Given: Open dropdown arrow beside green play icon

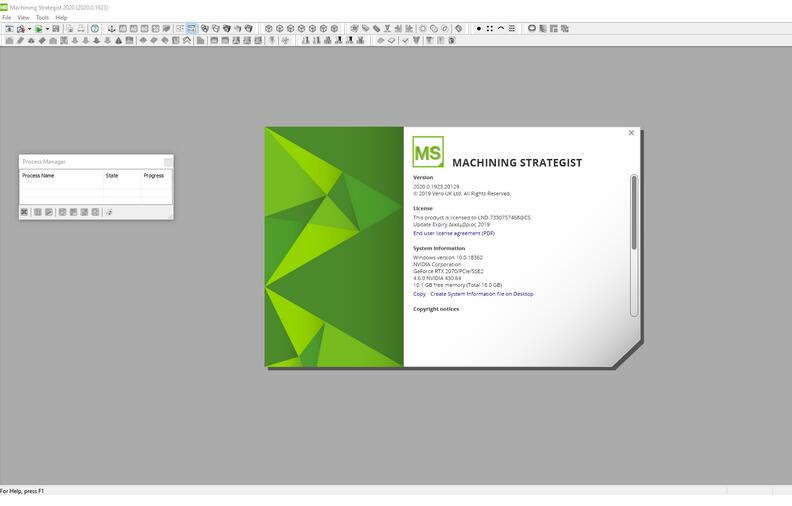Looking at the screenshot, I should click(x=47, y=29).
